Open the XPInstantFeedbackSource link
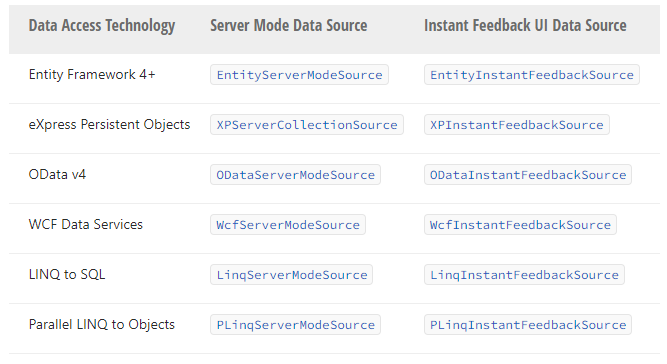This screenshot has width=667, height=364. pyautogui.click(x=517, y=125)
